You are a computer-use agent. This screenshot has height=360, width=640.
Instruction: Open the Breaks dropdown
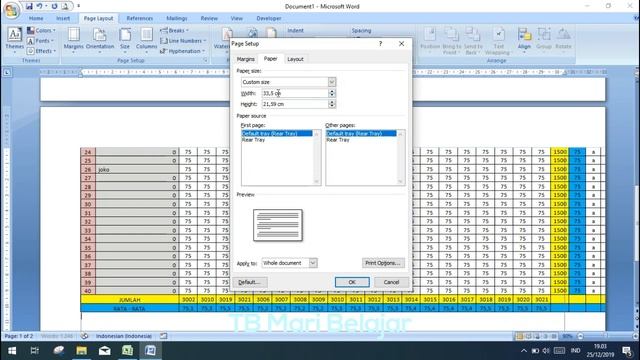point(174,31)
